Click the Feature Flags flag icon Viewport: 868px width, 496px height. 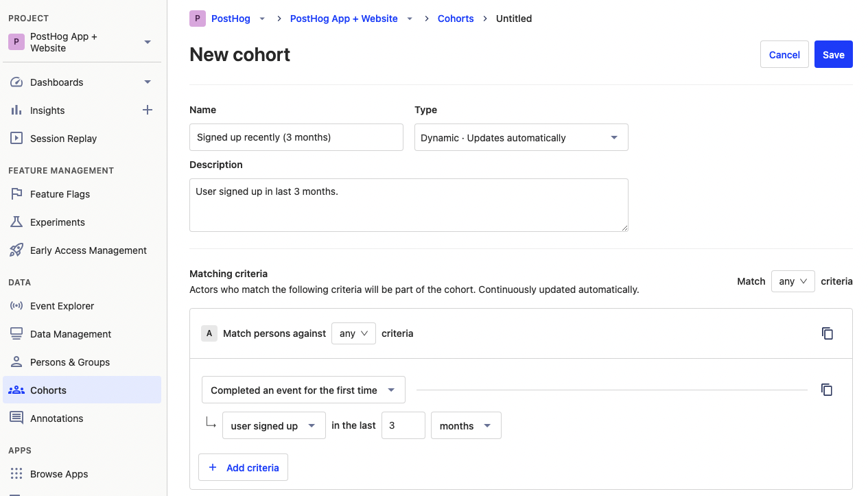(x=16, y=194)
